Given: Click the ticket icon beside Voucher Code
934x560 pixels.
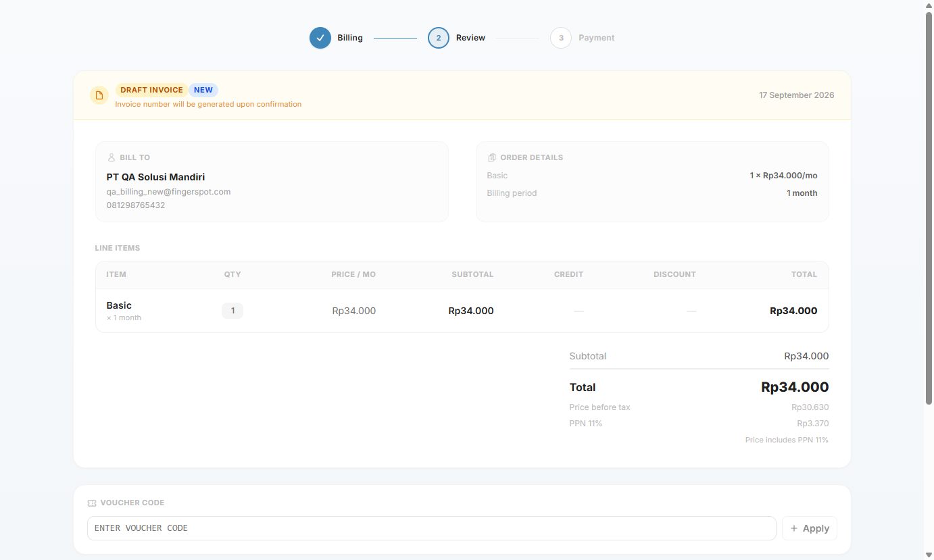Looking at the screenshot, I should click(92, 503).
